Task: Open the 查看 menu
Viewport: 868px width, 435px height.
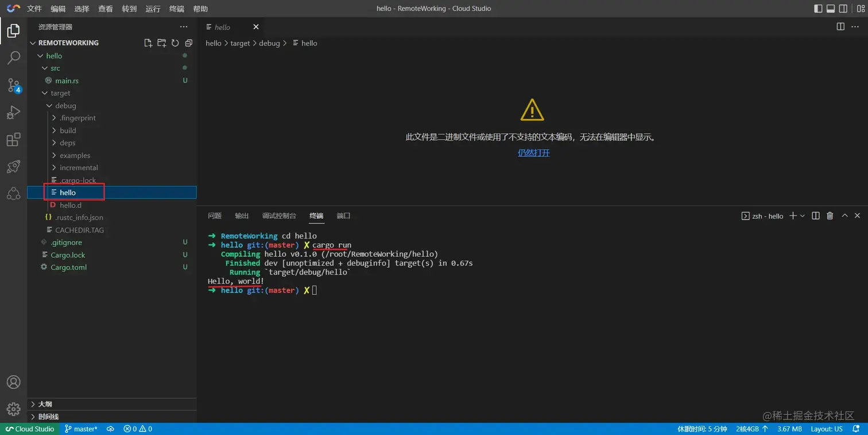Action: (106, 9)
